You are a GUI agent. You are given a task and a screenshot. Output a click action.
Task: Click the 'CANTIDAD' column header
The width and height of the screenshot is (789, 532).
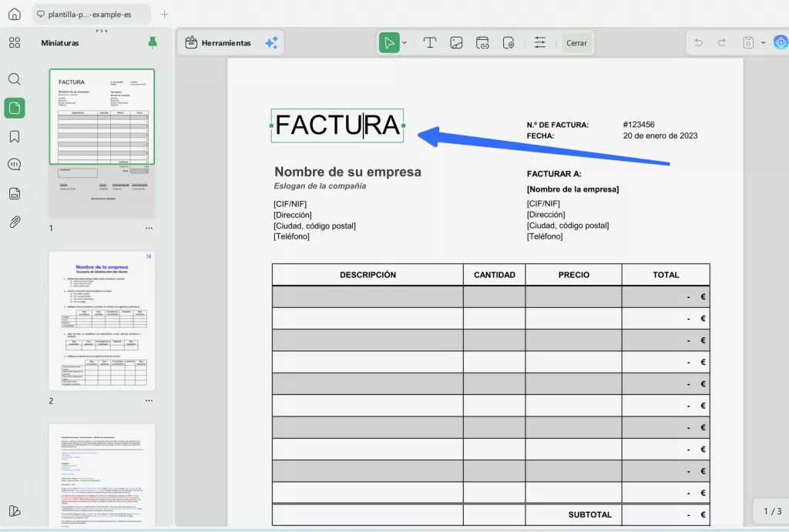click(x=495, y=275)
